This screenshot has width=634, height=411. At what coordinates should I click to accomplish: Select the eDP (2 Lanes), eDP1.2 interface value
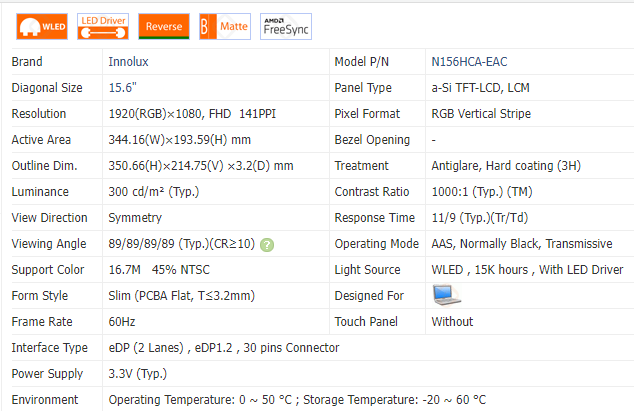coord(224,347)
